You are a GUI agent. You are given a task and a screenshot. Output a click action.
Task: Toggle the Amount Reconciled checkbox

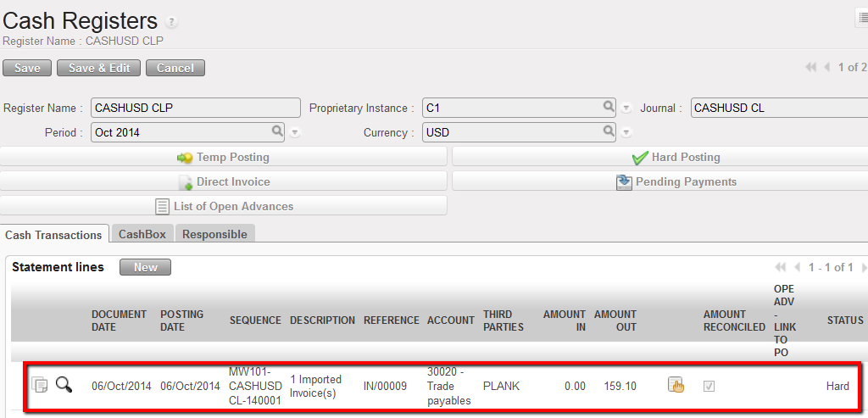tap(709, 386)
